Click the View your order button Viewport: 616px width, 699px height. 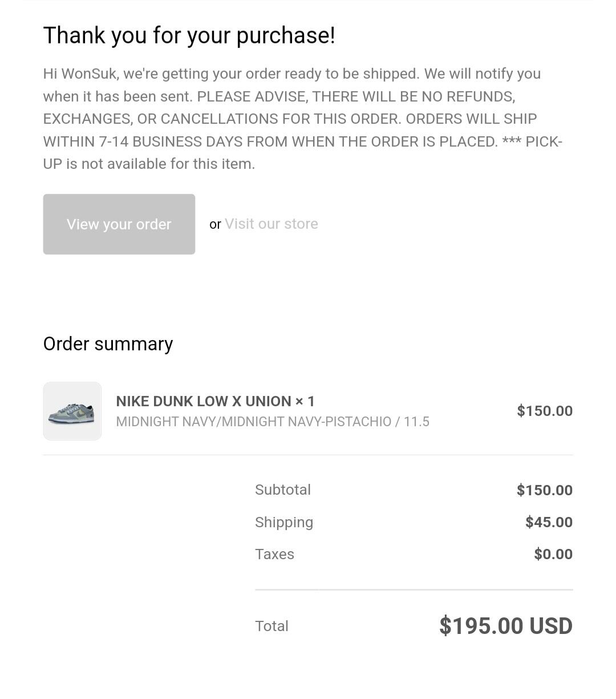tap(119, 224)
